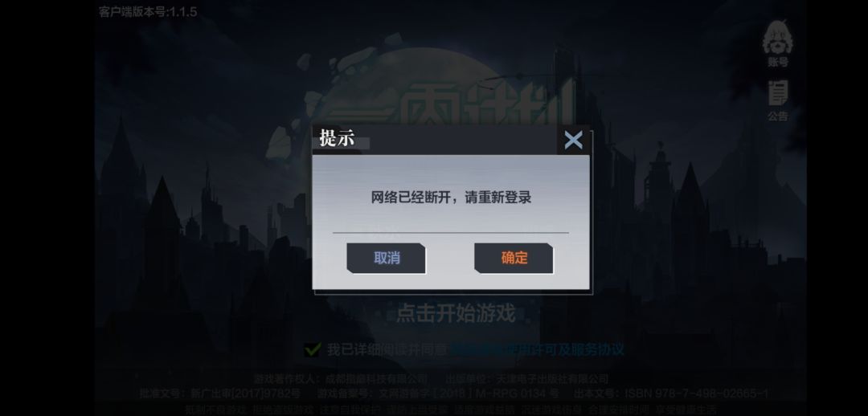This screenshot has height=416, width=868.
Task: Open the 账号 account avatar icon
Action: [x=778, y=37]
